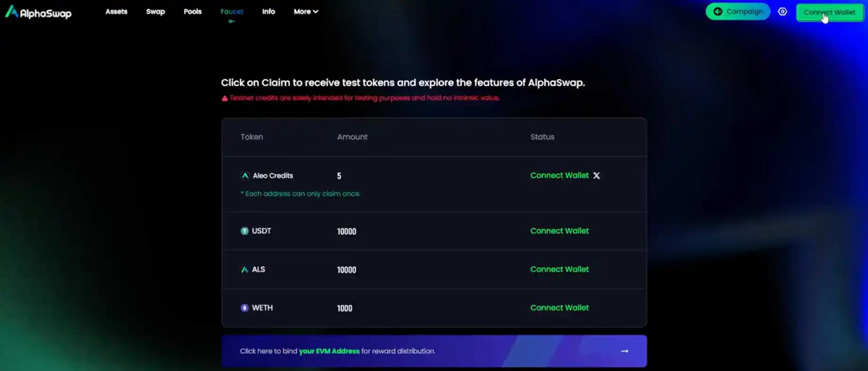The height and width of the screenshot is (371, 868).
Task: Click the Campaign button
Action: click(x=738, y=12)
